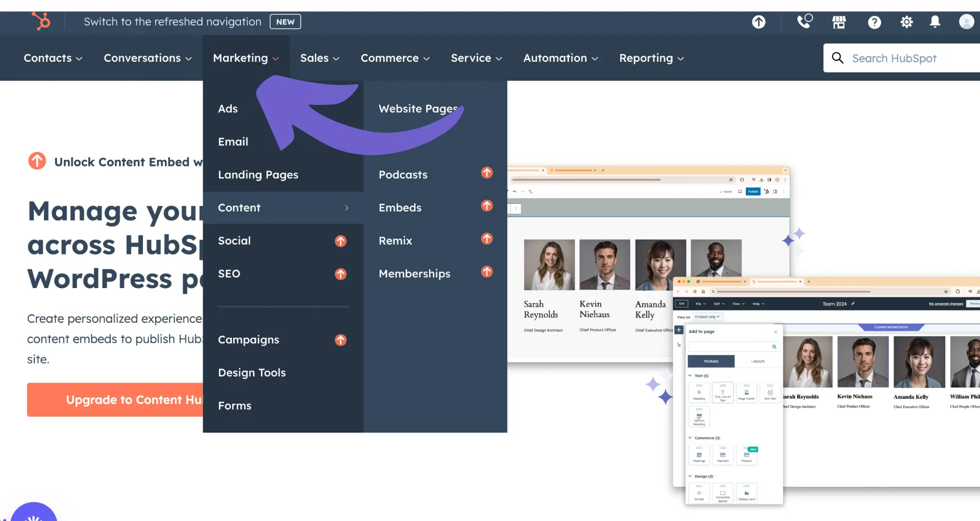This screenshot has width=980, height=521.
Task: Collapse the Marketing menu
Action: coord(246,58)
